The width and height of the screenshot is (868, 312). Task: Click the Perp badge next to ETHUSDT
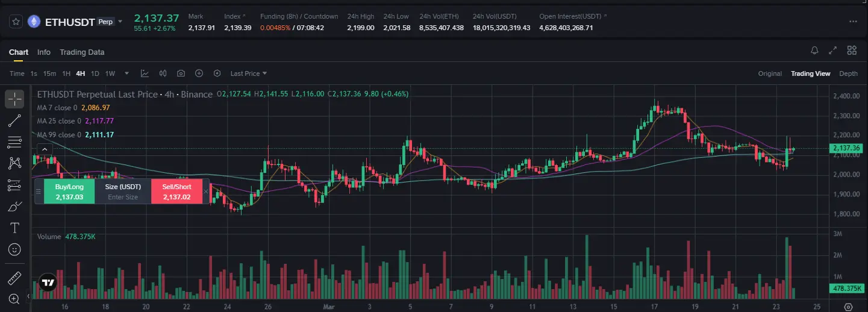[106, 22]
